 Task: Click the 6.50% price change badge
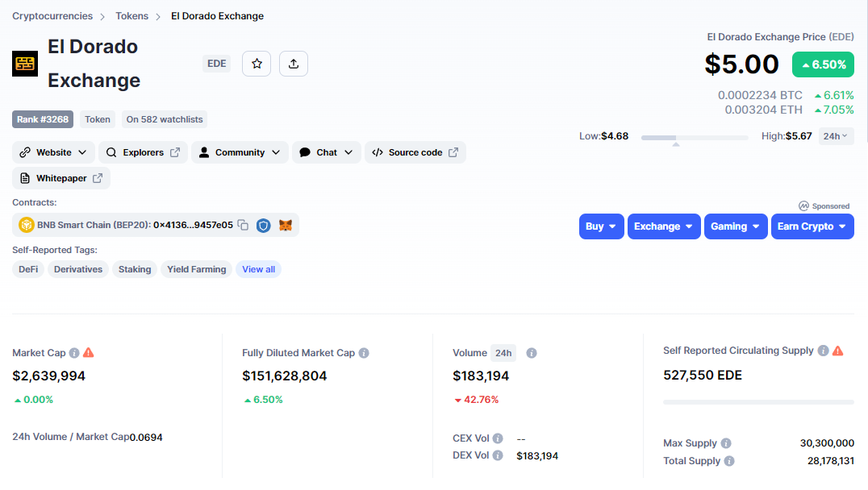[823, 64]
